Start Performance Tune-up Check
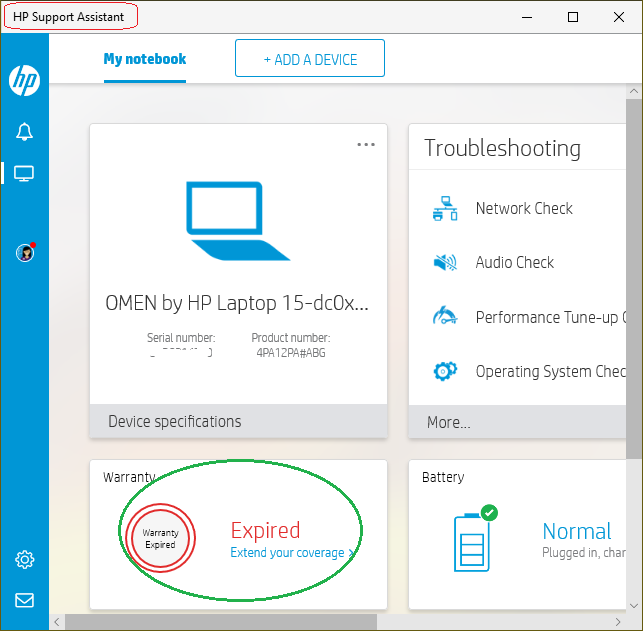The height and width of the screenshot is (631, 643). click(551, 317)
